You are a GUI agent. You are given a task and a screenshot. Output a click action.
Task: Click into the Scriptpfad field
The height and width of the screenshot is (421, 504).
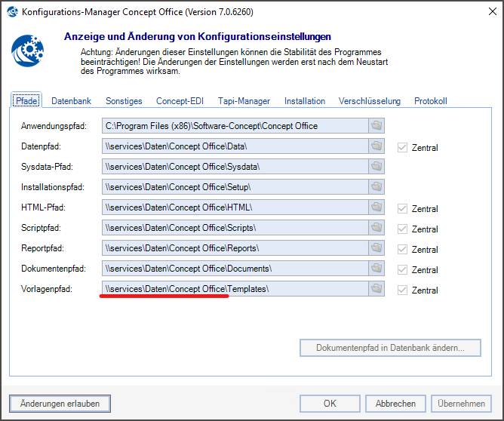coord(235,228)
